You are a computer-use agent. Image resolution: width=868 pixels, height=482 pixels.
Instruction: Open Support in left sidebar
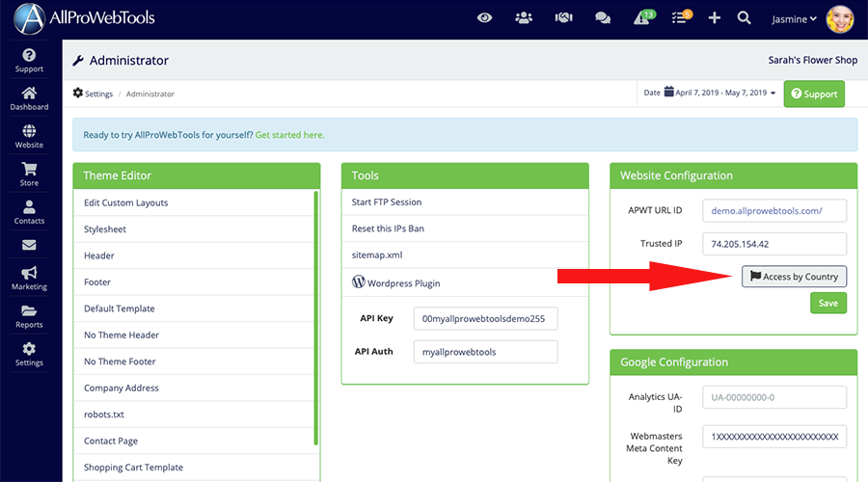pyautogui.click(x=29, y=61)
